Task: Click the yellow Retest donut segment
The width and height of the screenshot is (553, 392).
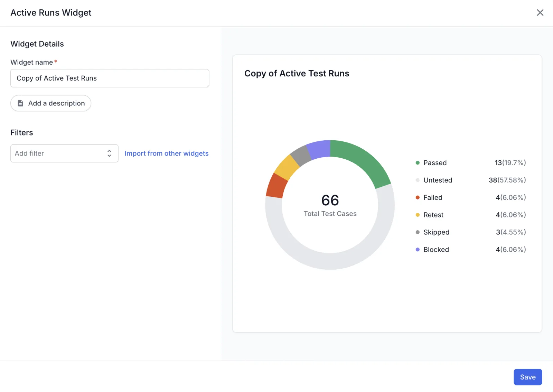Action: tap(286, 168)
